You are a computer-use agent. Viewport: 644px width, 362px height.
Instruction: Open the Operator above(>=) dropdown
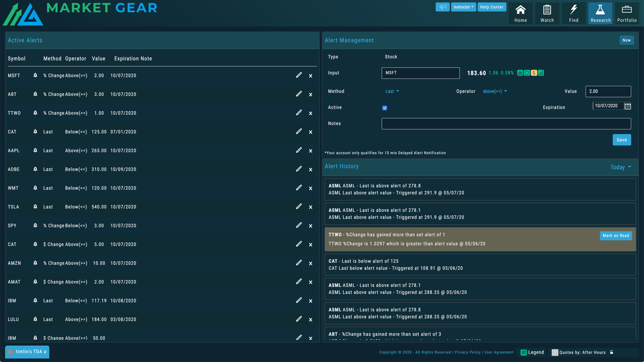pos(495,91)
